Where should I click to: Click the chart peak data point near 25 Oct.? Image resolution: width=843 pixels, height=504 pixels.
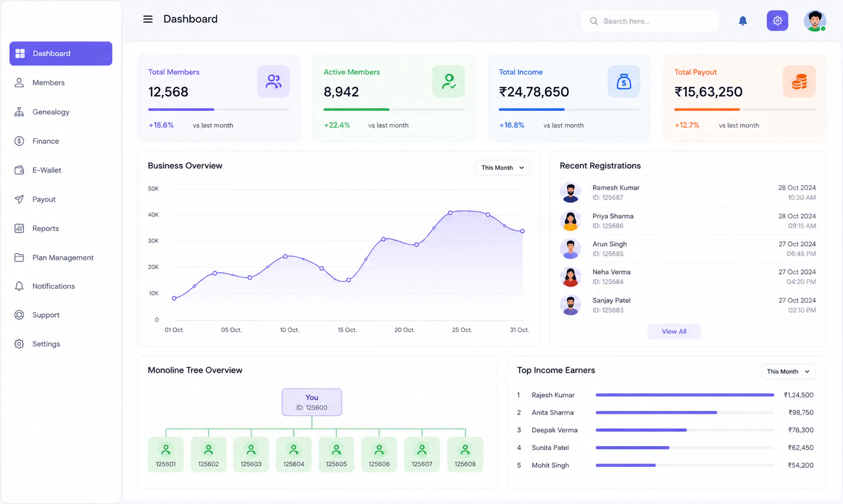point(450,213)
